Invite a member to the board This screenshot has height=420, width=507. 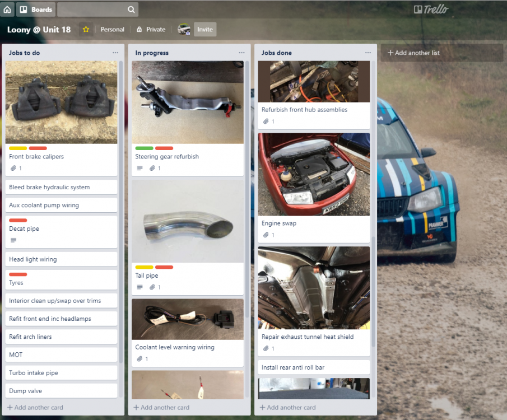pyautogui.click(x=205, y=30)
